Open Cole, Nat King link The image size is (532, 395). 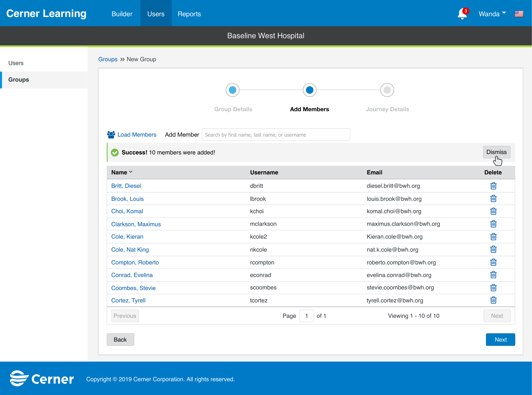coord(130,250)
